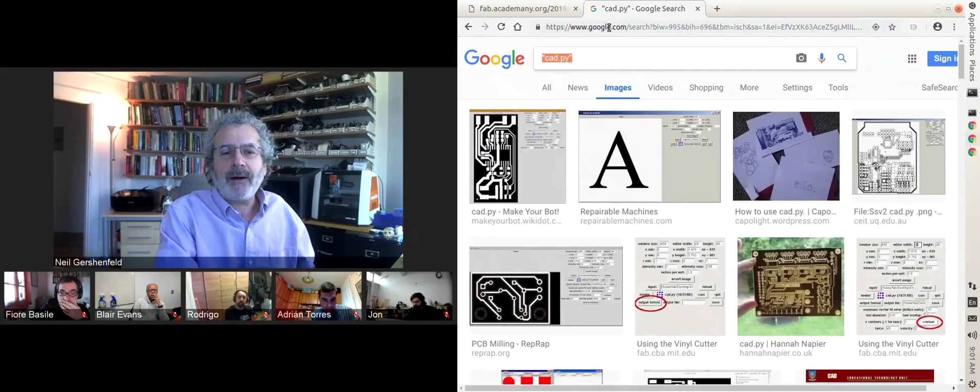The height and width of the screenshot is (392, 980).
Task: Start a search by image with the camera icon
Action: coord(801,58)
